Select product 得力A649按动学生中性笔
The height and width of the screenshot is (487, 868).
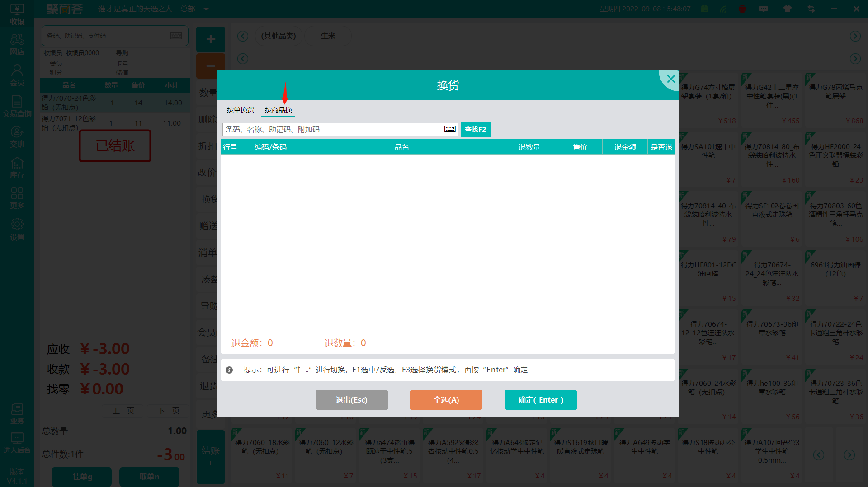pos(644,455)
